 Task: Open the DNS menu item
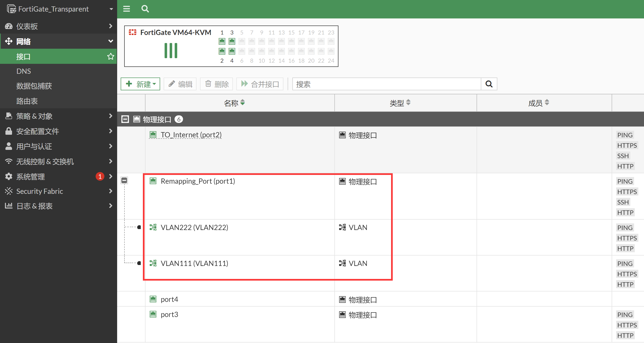coord(24,71)
